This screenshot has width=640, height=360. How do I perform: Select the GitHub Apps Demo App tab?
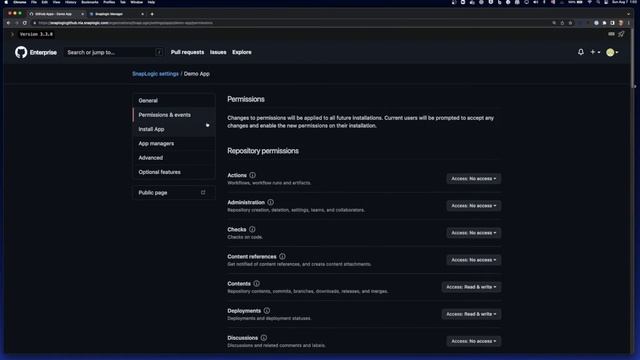(56, 14)
